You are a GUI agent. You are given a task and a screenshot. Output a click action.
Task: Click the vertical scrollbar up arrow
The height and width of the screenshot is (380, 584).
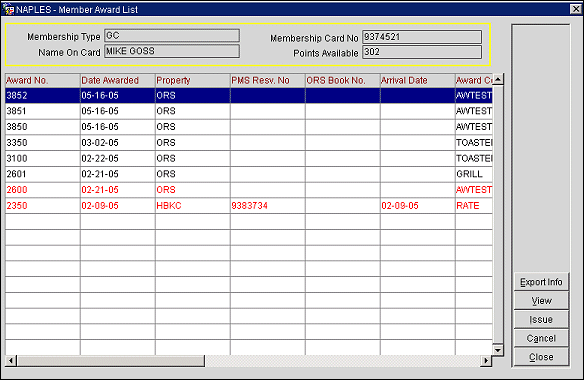coord(498,79)
